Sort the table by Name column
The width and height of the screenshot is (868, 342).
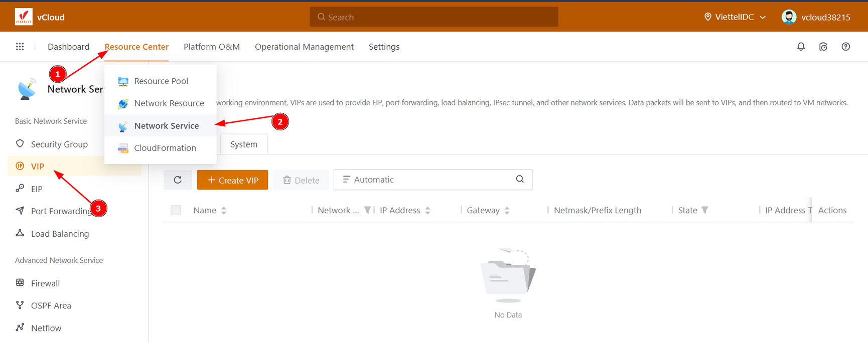224,211
